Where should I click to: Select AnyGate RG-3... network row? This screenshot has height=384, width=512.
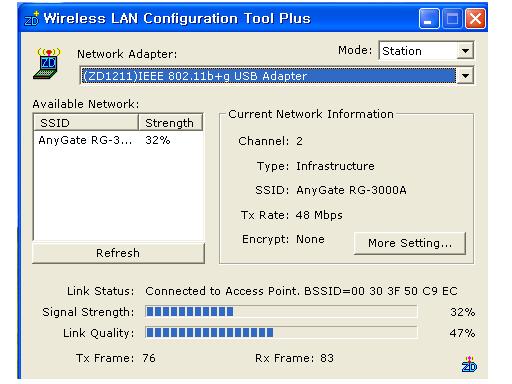[118, 140]
